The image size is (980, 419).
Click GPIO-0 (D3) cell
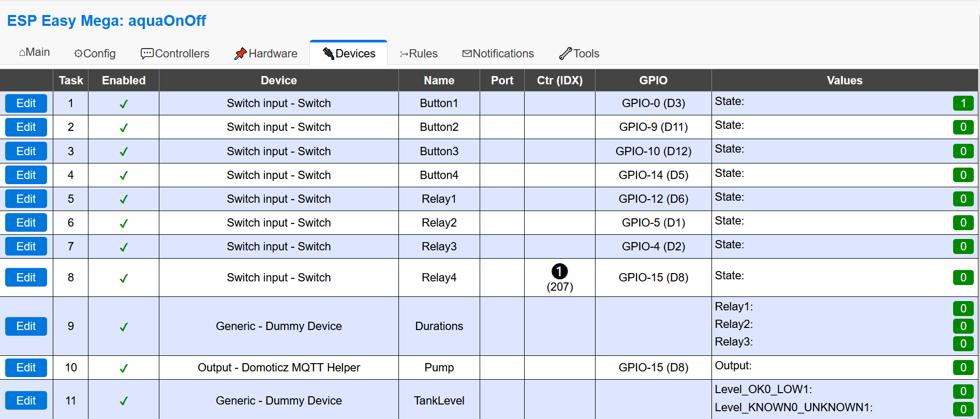coord(654,103)
